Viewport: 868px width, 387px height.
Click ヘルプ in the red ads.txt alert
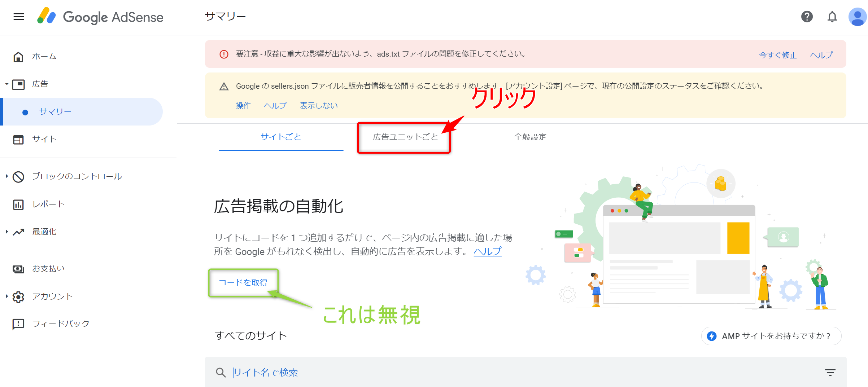pyautogui.click(x=821, y=55)
